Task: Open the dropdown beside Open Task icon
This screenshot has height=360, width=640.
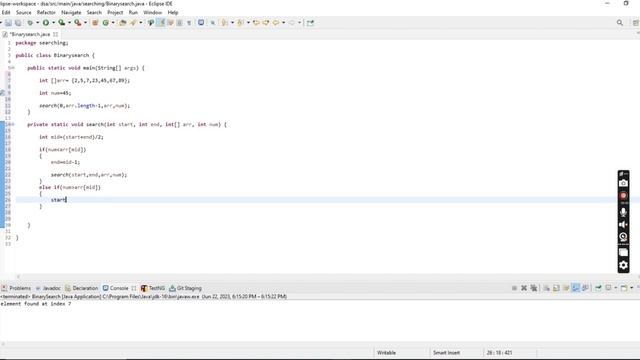Action: pyautogui.click(x=141, y=23)
